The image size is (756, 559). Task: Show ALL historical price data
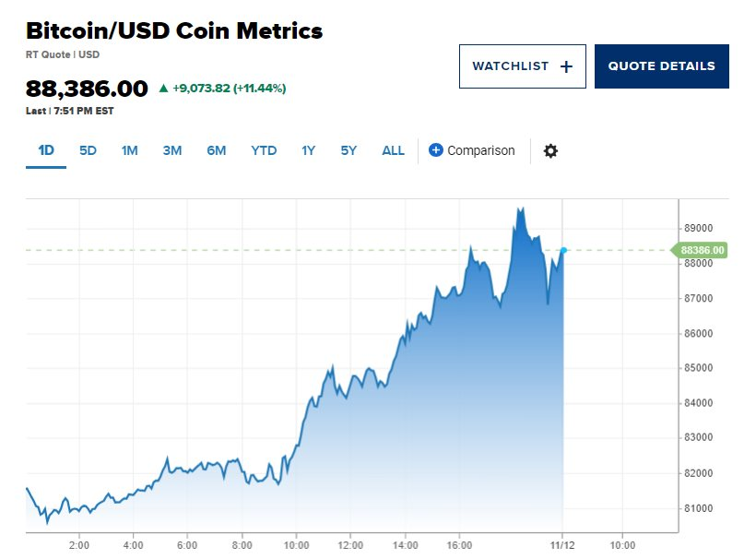coord(393,150)
